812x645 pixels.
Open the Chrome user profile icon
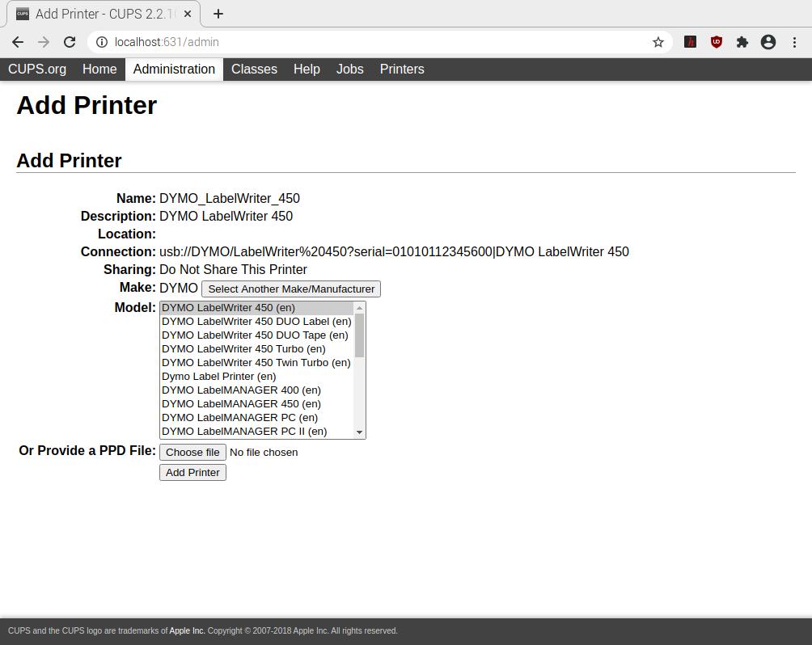click(768, 42)
